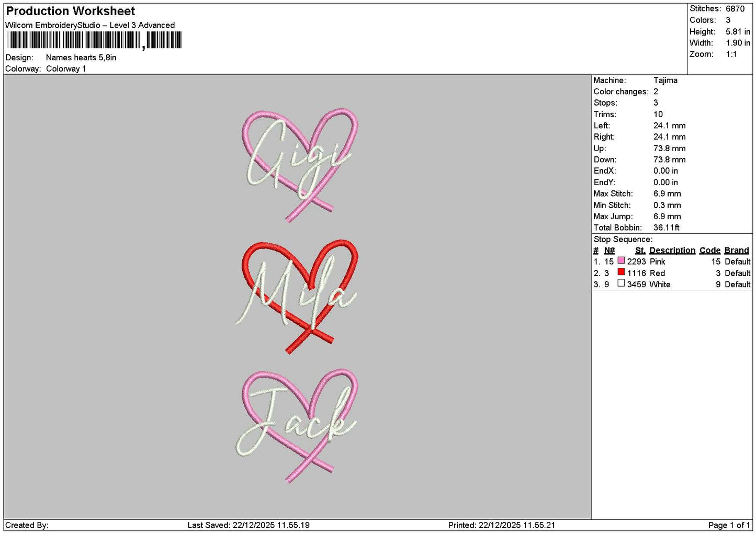Select the Gigi heart embroidery design
Image resolution: width=756 pixels, height=534 pixels.
[x=299, y=165]
